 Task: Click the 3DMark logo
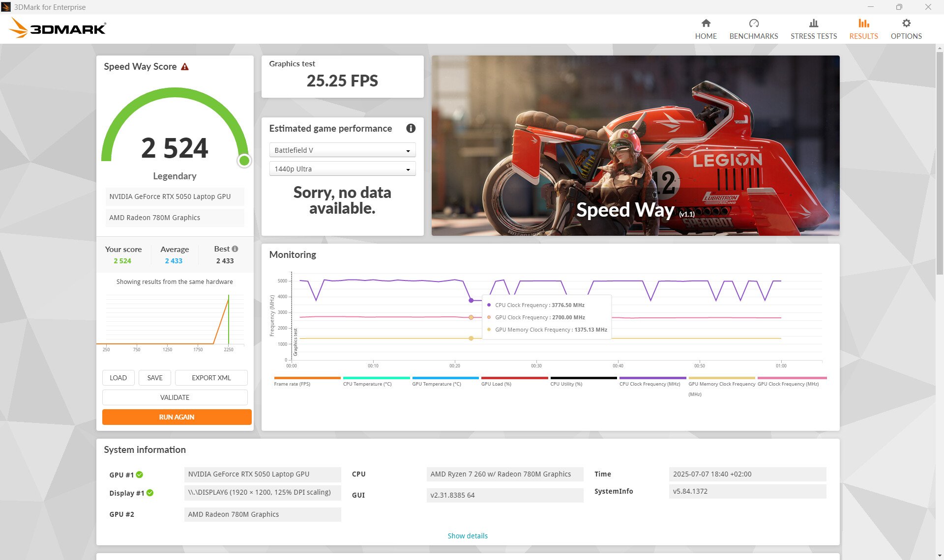pyautogui.click(x=58, y=28)
